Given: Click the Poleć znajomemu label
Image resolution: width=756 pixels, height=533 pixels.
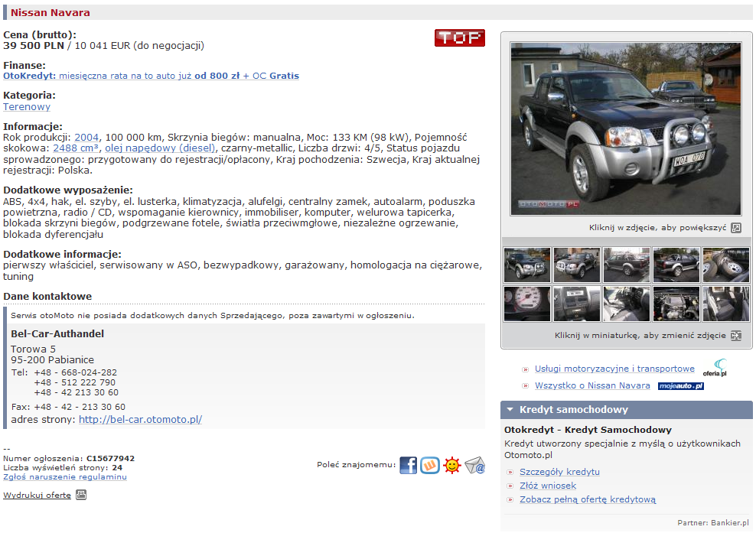Looking at the screenshot, I should pyautogui.click(x=357, y=465).
